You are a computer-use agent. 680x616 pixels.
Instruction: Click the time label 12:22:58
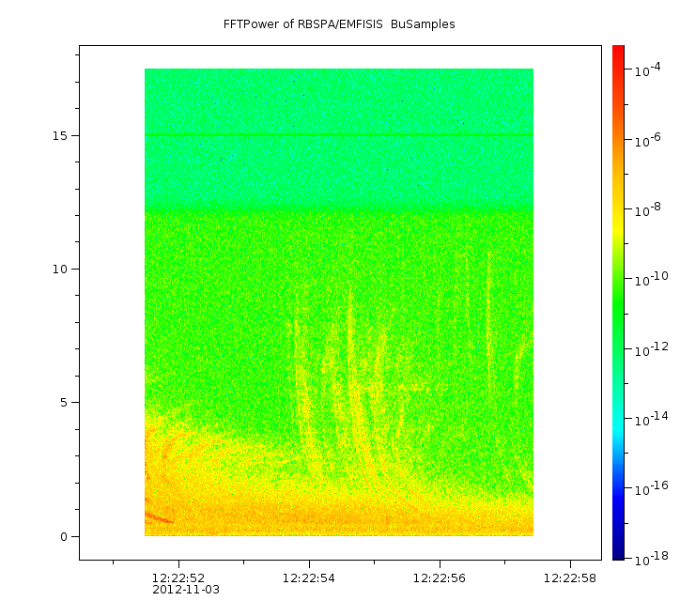coord(570,577)
